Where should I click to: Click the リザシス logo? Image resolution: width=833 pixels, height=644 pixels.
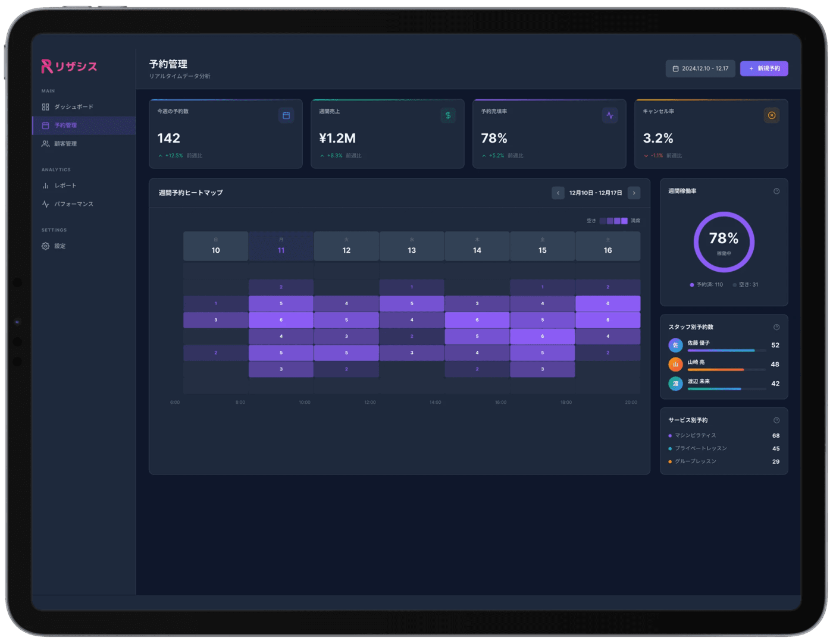pos(69,67)
